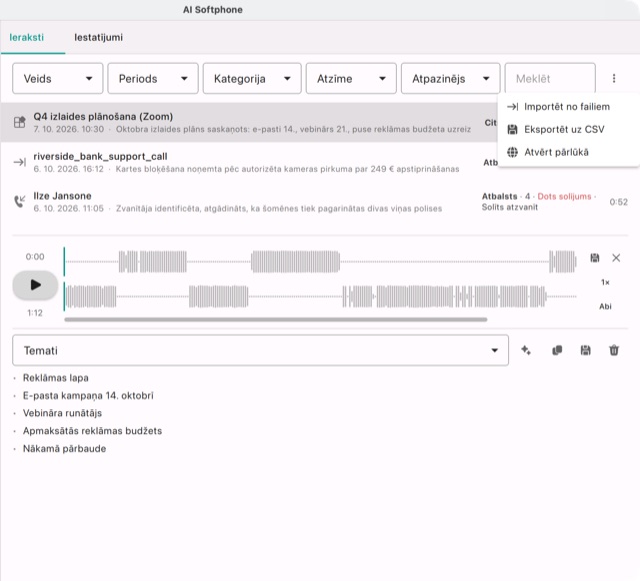Choose Atvērt pārlūkā from the menu

[568, 152]
